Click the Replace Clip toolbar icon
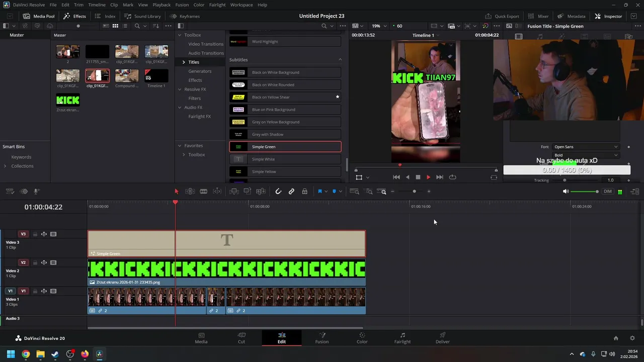This screenshot has height=362, width=644. [261, 192]
